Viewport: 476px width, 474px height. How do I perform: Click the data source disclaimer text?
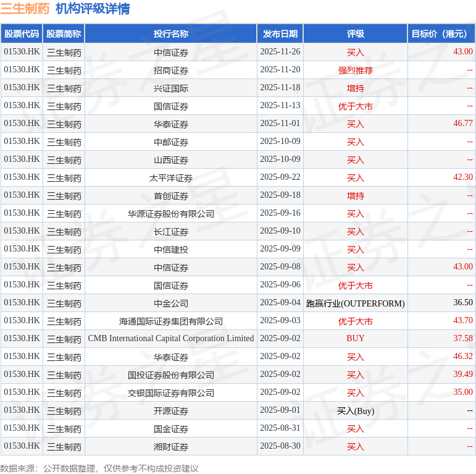click(x=99, y=468)
